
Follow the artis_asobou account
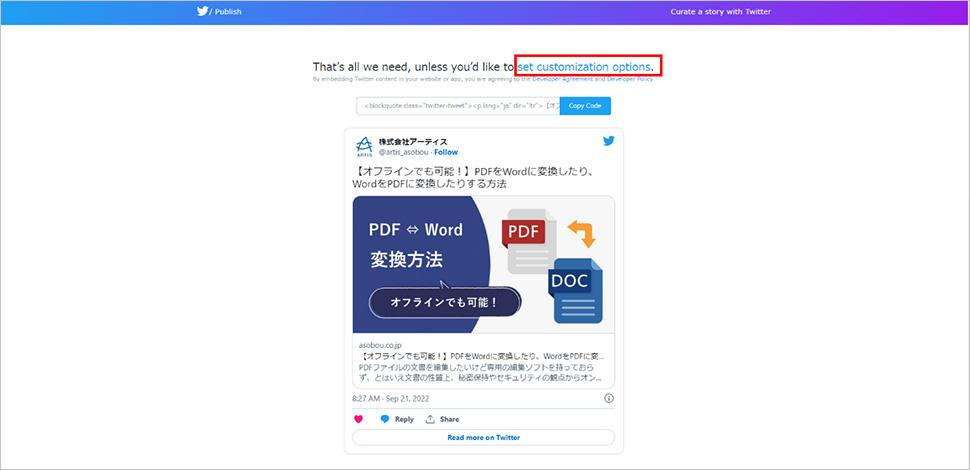pos(446,152)
